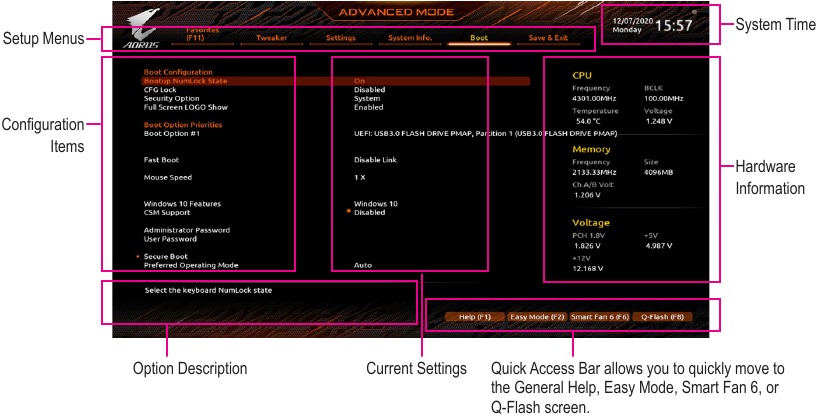Launch Q-Flash (F8) utility
Screen dimensions: 817x416
662,316
